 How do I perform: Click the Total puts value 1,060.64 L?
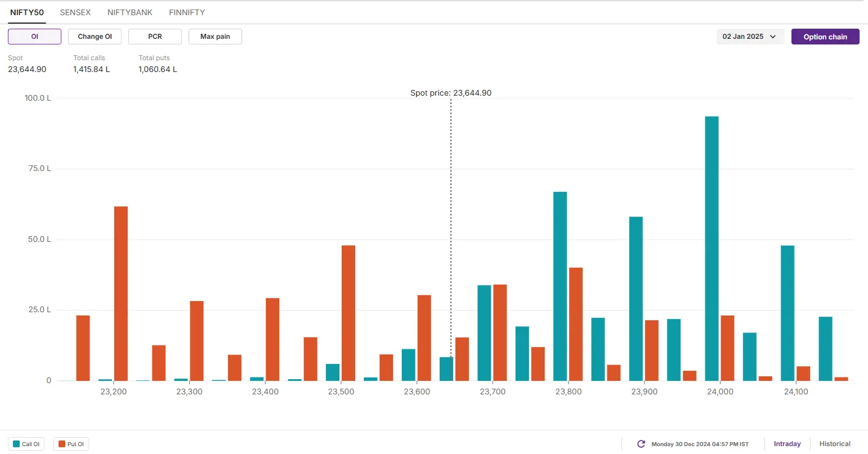coord(158,69)
